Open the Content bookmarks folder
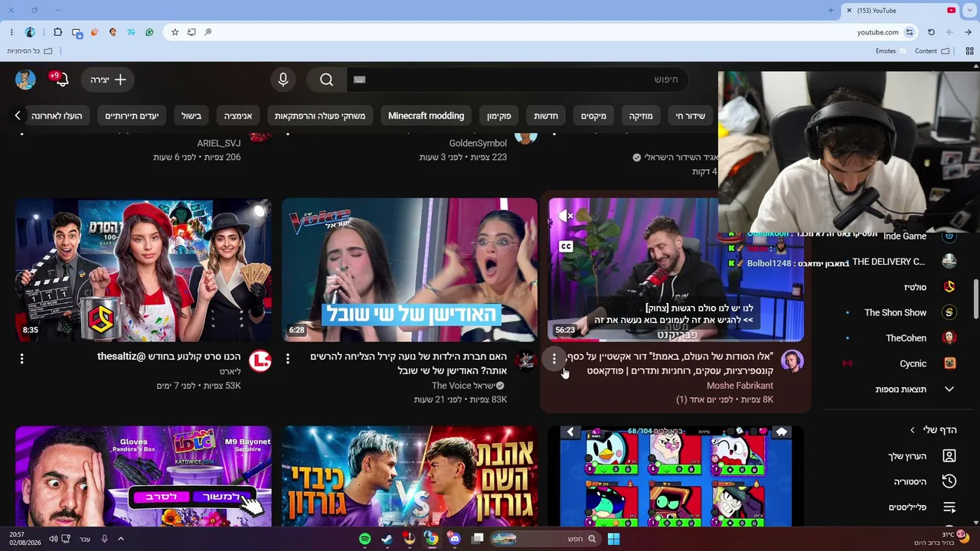Viewport: 980px width, 551px height. point(932,51)
